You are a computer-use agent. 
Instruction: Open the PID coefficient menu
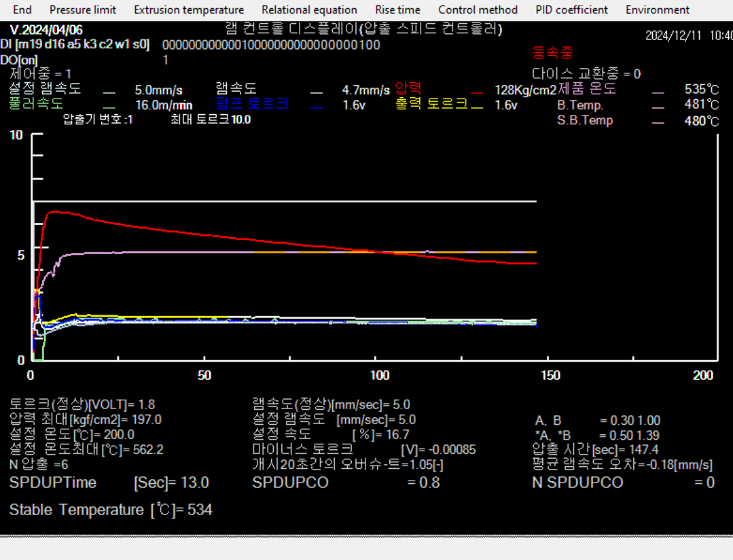click(571, 10)
